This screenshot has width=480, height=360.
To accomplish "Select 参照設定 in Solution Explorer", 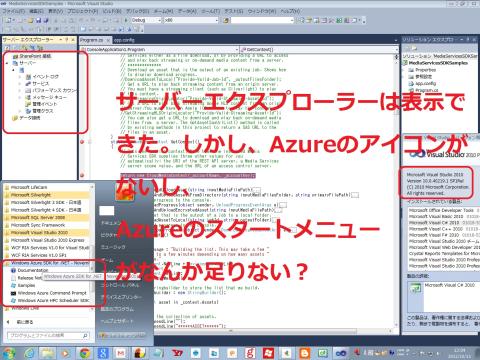I will [x=423, y=77].
